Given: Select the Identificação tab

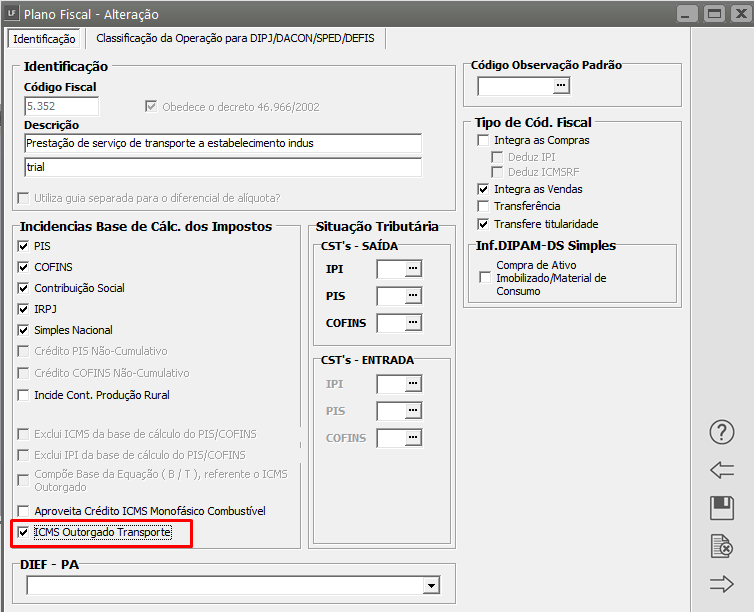Looking at the screenshot, I should click(x=44, y=38).
